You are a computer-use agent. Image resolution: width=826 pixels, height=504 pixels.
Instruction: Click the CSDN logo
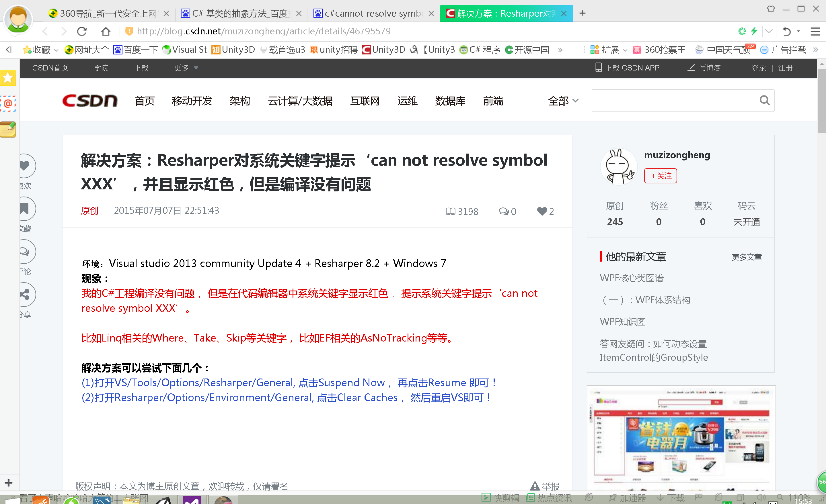coord(90,101)
